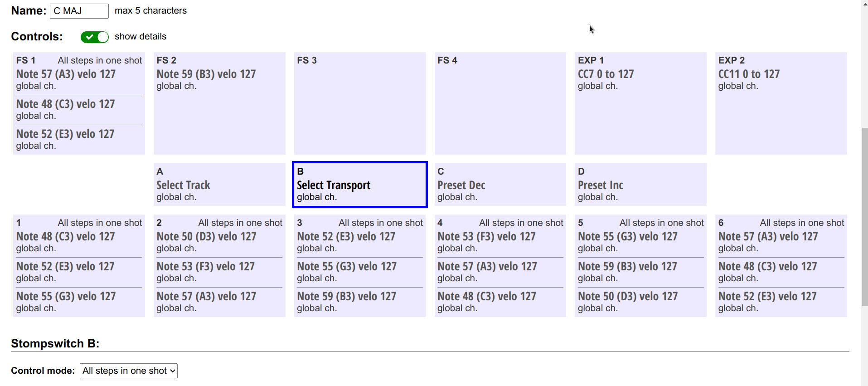Select the empty FS 3 tile
The height and width of the screenshot is (386, 868).
pos(360,103)
